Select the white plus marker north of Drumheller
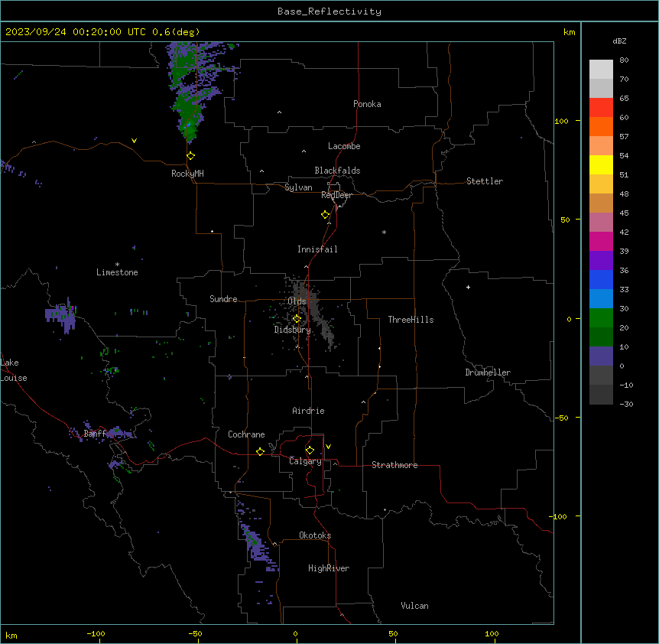 pos(468,287)
